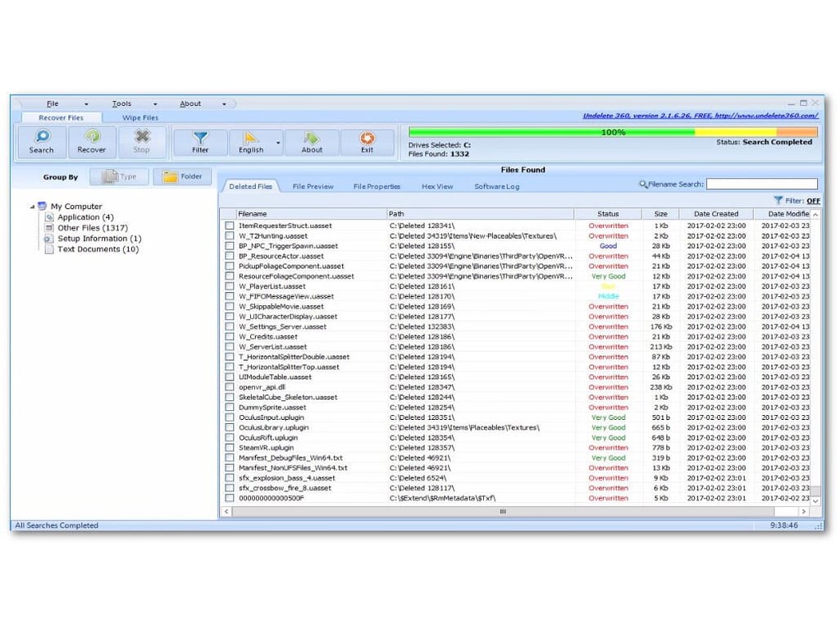Select Other Files (1317) node
The width and height of the screenshot is (840, 625).
coord(93,228)
